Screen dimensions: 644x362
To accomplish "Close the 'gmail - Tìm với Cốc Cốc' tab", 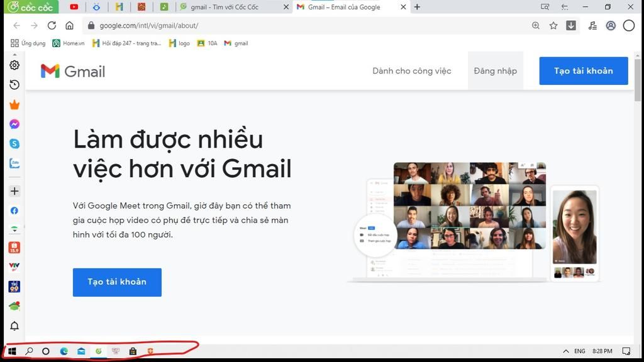I will click(286, 7).
